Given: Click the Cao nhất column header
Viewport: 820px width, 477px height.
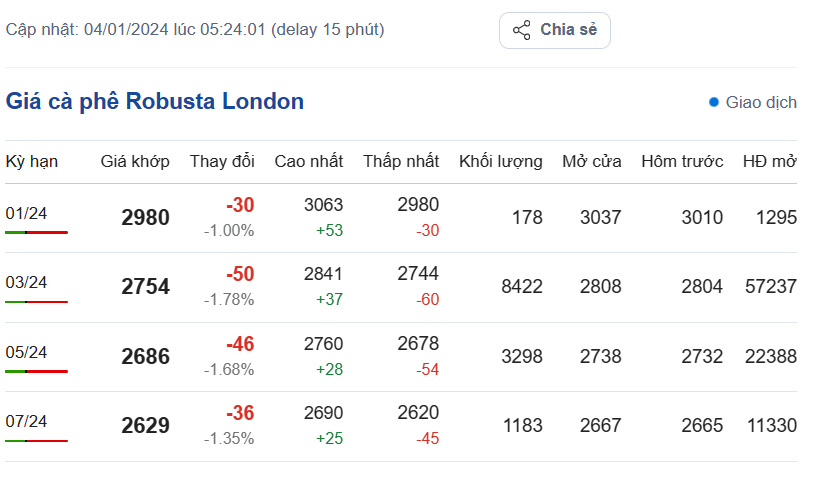Looking at the screenshot, I should 309,161.
